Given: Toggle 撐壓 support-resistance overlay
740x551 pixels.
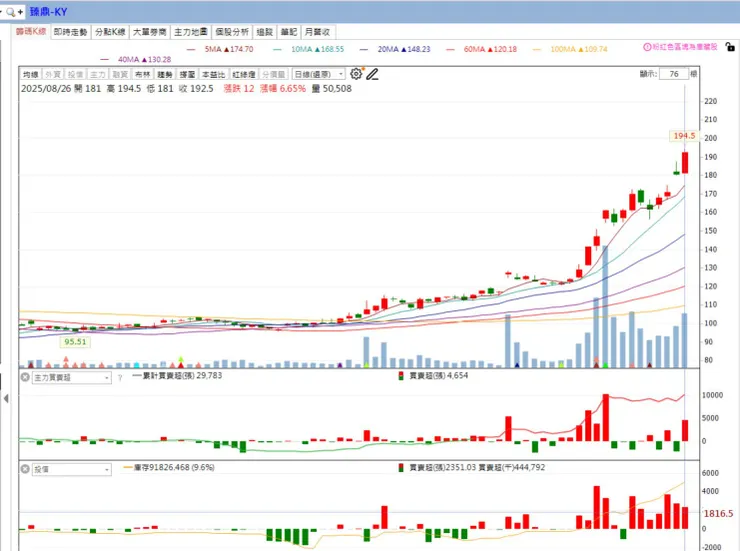Looking at the screenshot, I should pos(187,75).
